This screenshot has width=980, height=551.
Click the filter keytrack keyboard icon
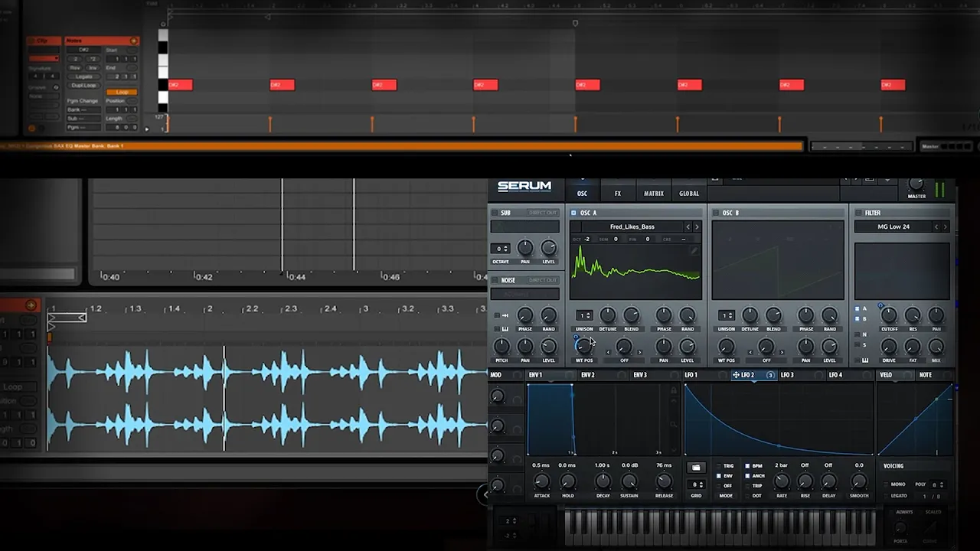tap(865, 360)
